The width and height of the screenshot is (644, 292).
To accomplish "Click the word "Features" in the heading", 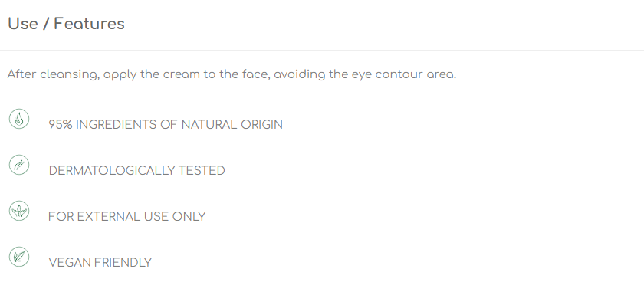I will [x=89, y=24].
